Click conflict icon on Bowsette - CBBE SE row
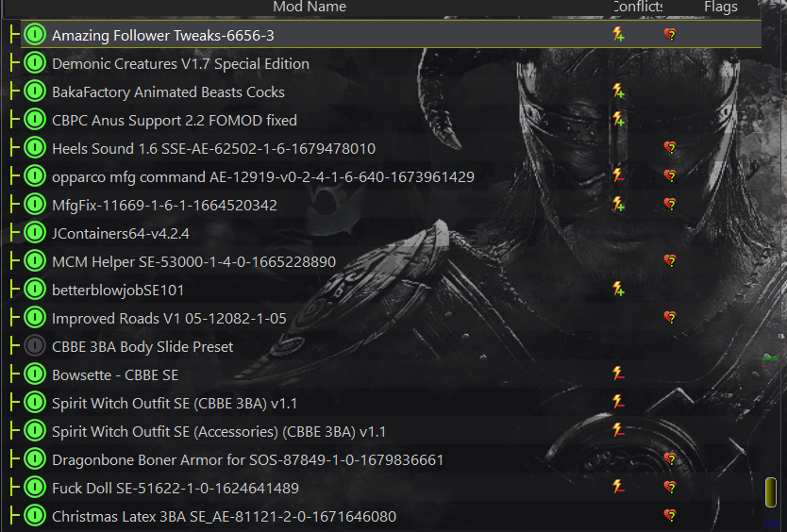Image resolution: width=787 pixels, height=532 pixels. click(618, 374)
